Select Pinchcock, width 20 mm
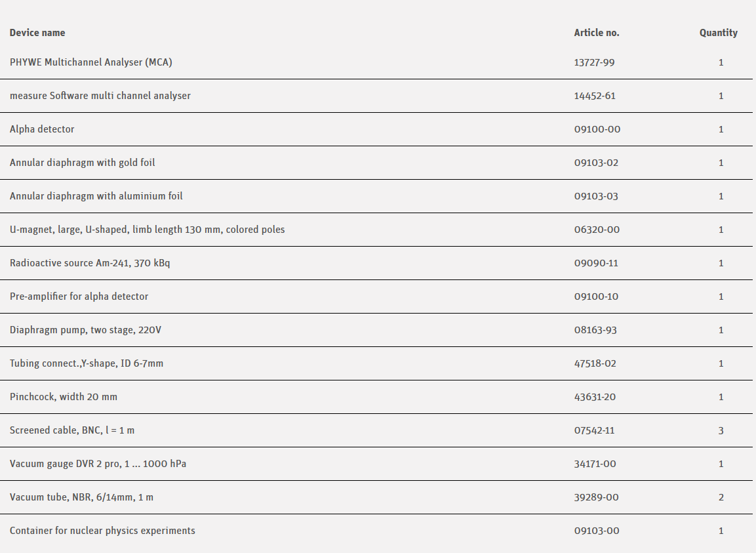 tap(64, 397)
